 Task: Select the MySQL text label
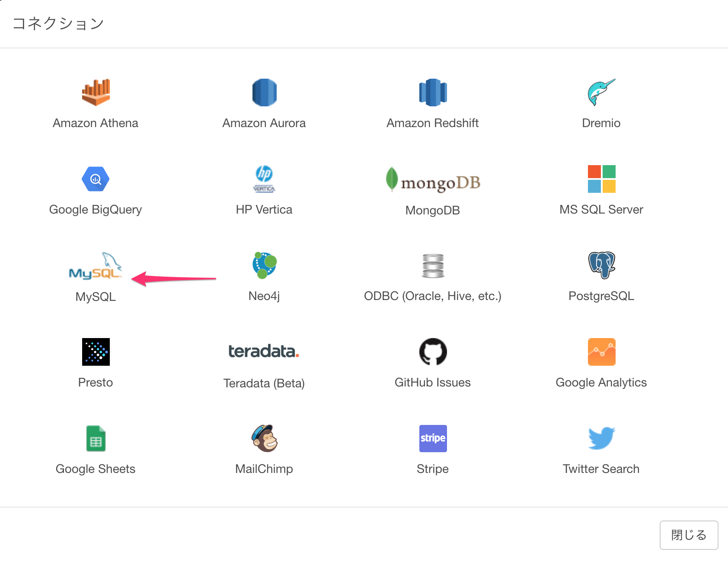pos(96,297)
